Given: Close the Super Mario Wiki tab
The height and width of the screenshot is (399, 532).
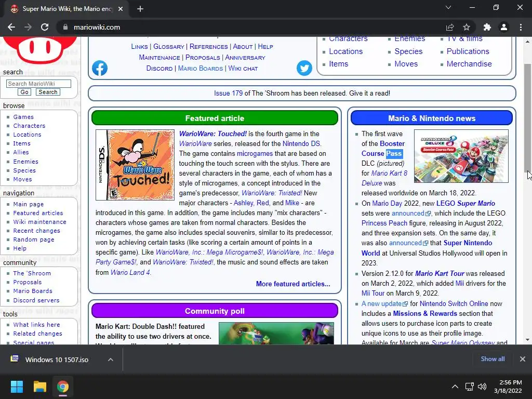Looking at the screenshot, I should pos(121,9).
